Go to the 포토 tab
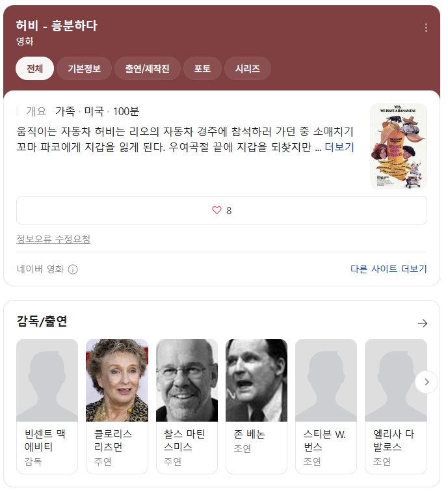The width and height of the screenshot is (448, 503). point(202,68)
